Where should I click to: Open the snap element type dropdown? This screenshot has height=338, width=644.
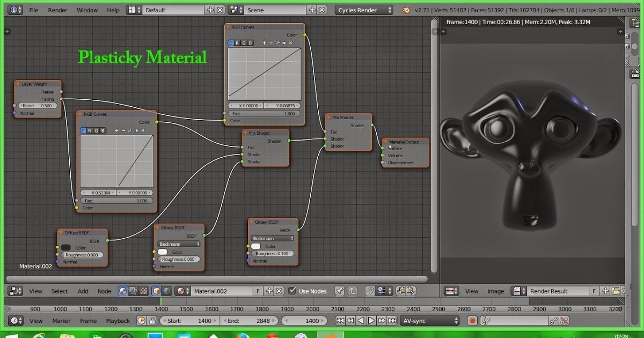click(384, 291)
